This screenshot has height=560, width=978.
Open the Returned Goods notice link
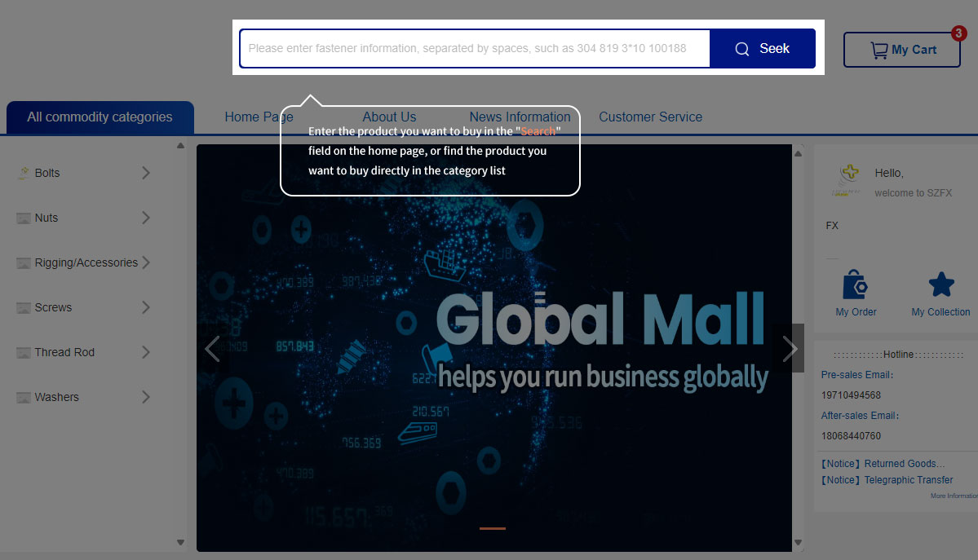pyautogui.click(x=883, y=464)
